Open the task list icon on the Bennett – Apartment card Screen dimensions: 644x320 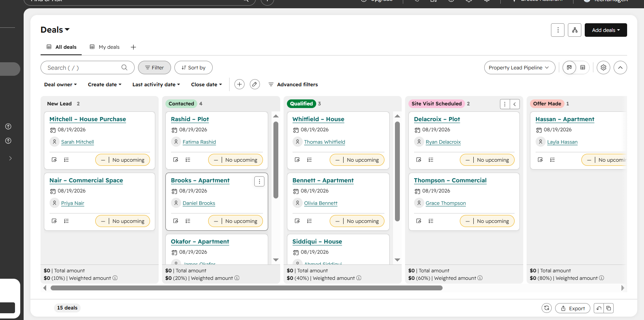point(309,221)
